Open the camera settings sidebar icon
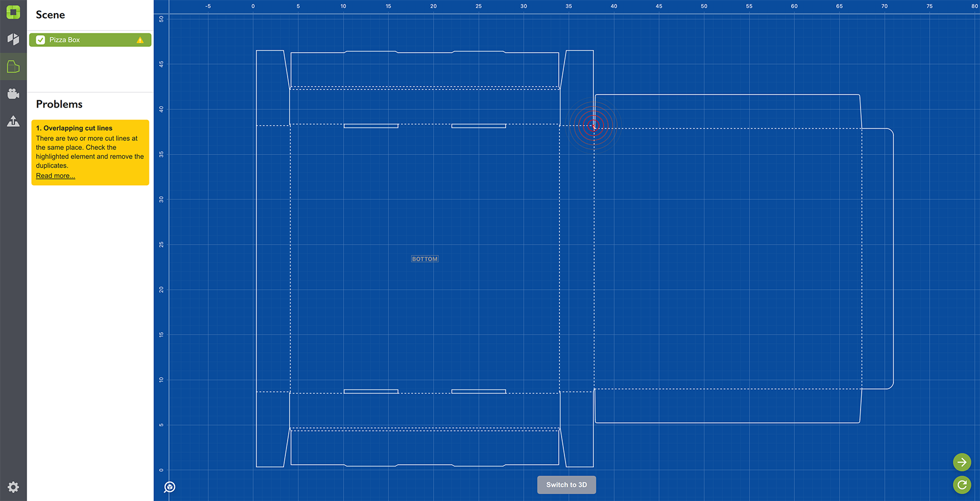 click(x=13, y=93)
